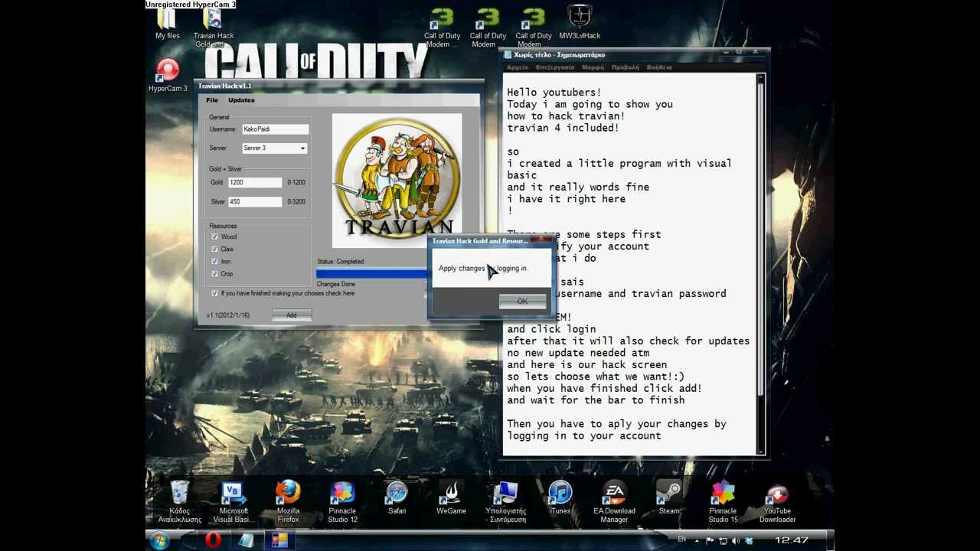Open Pinnacle Studio 12 shortcut
Image resolution: width=980 pixels, height=551 pixels.
[342, 502]
